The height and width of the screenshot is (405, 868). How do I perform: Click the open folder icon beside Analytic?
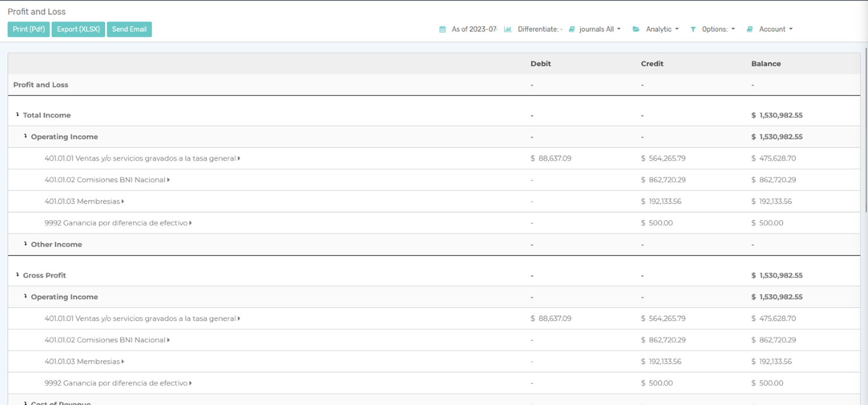point(636,29)
